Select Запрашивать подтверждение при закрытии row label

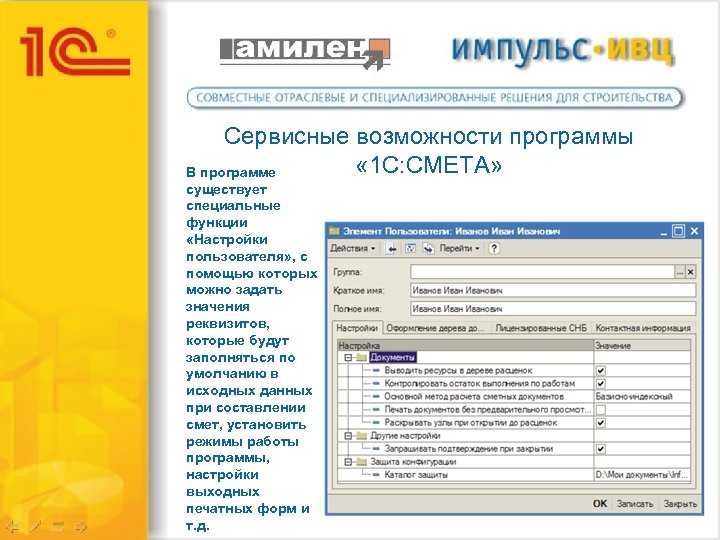click(x=468, y=449)
